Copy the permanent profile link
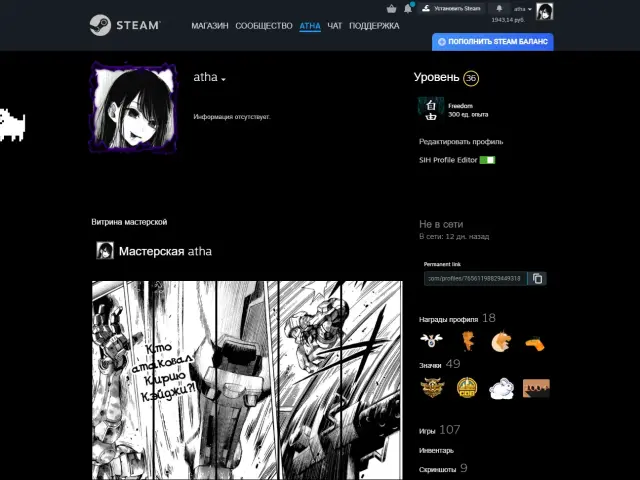This screenshot has height=480, width=640. [x=537, y=278]
